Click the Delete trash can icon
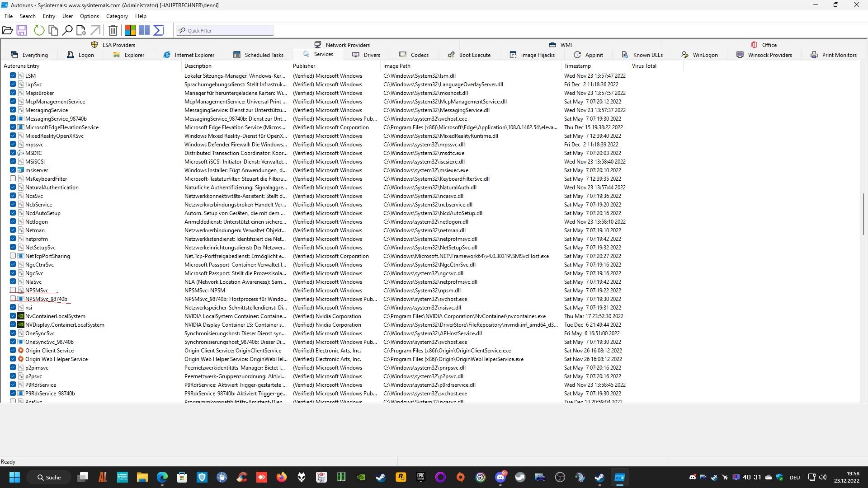This screenshot has width=868, height=488. tap(113, 30)
